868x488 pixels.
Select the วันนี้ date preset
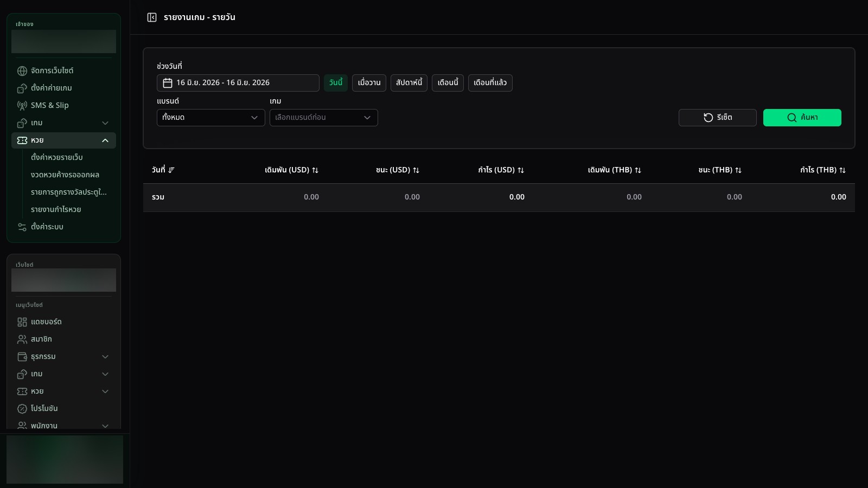[x=336, y=83]
